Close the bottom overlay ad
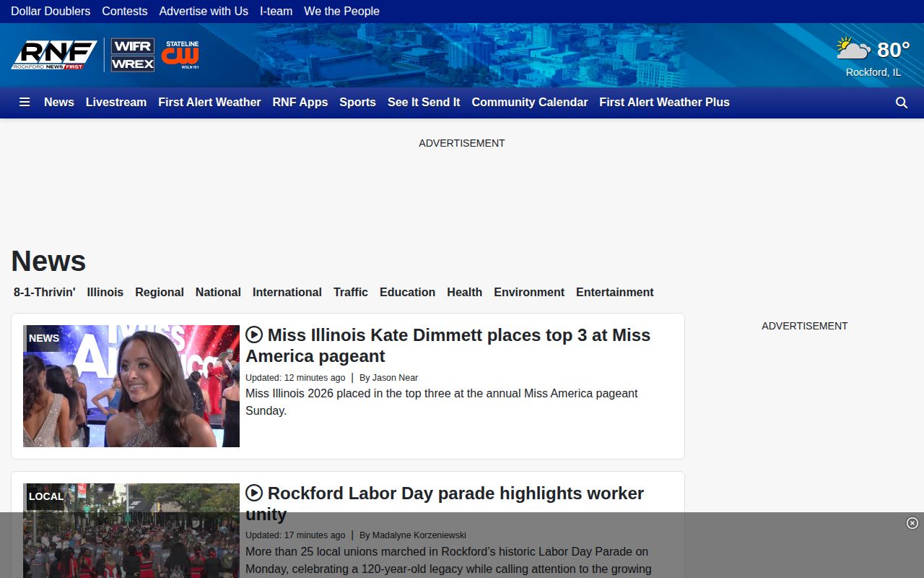The width and height of the screenshot is (924, 578). pos(912,523)
